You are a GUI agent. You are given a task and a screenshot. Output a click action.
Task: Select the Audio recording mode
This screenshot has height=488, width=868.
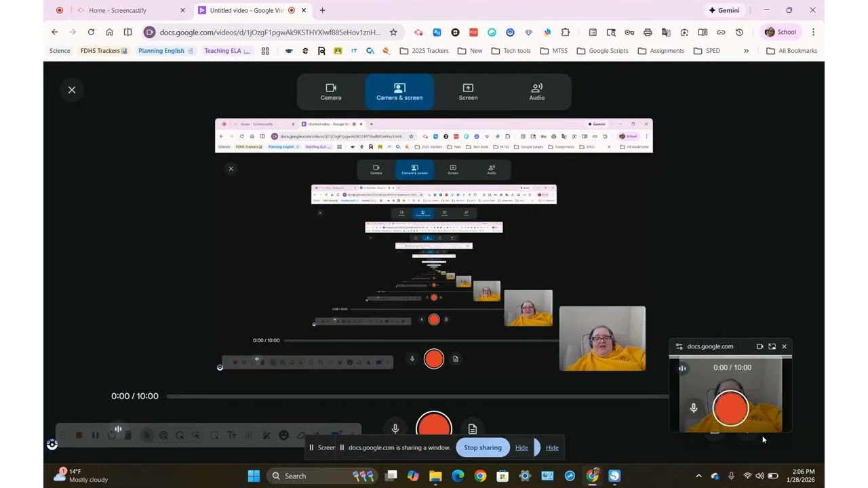pyautogui.click(x=536, y=91)
